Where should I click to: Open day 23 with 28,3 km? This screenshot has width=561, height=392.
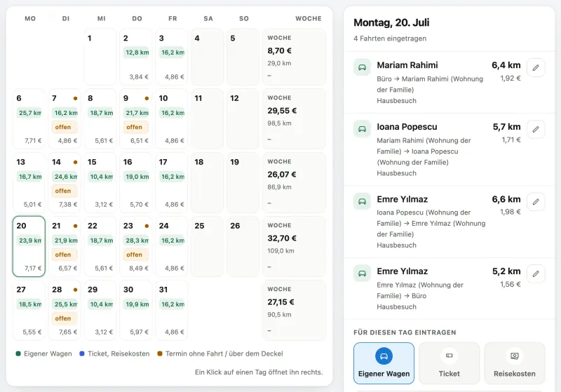136,246
